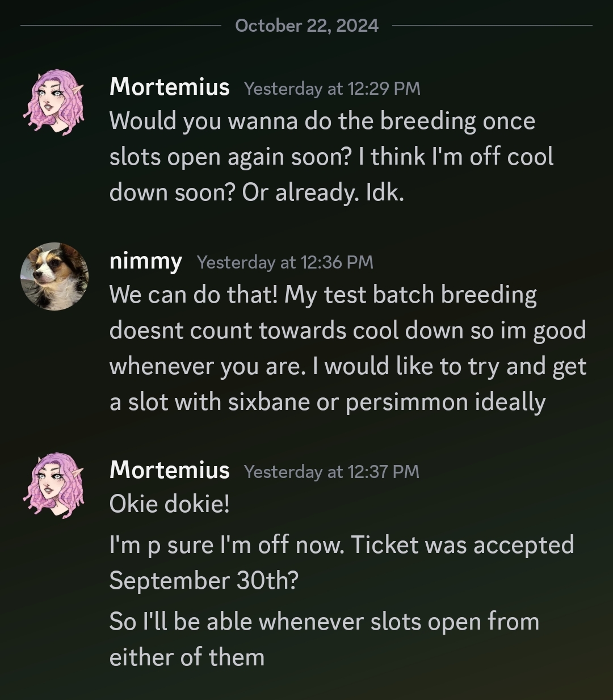
Task: Click the "Yesterday at 12:36 PM" timestamp
Action: click(x=285, y=262)
